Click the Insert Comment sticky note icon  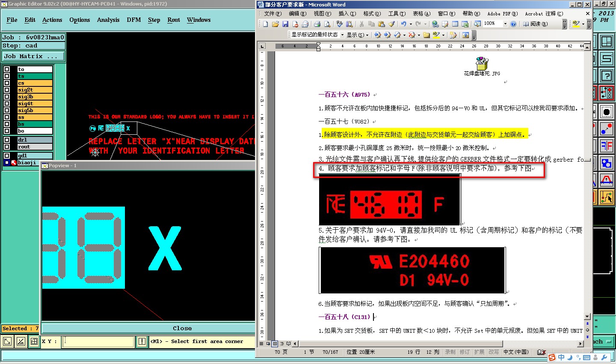point(426,35)
